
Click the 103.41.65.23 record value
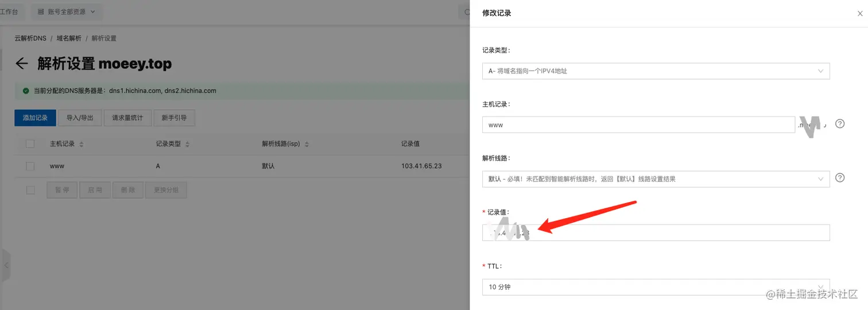(421, 166)
